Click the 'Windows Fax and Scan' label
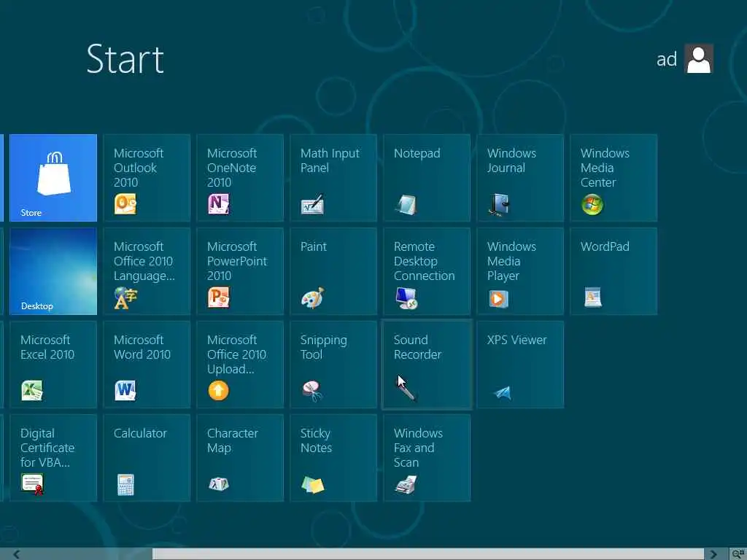 coord(418,448)
